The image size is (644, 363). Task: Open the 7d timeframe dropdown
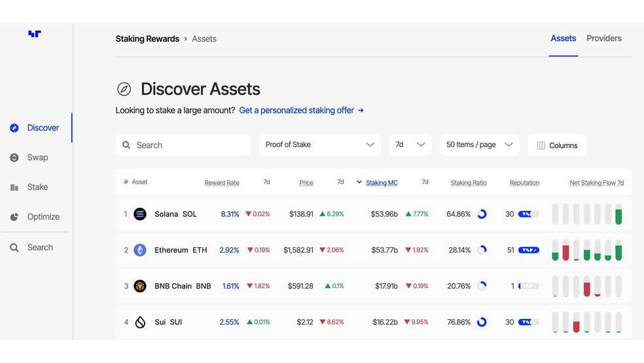410,145
